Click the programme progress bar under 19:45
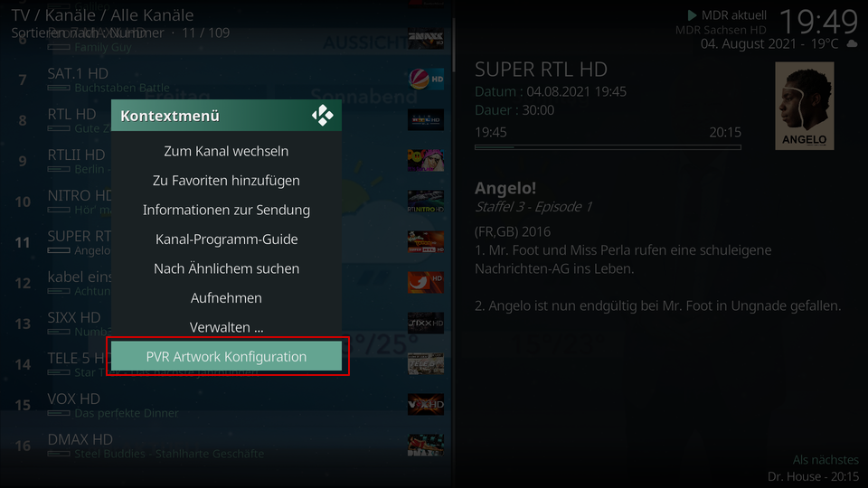 click(x=608, y=147)
